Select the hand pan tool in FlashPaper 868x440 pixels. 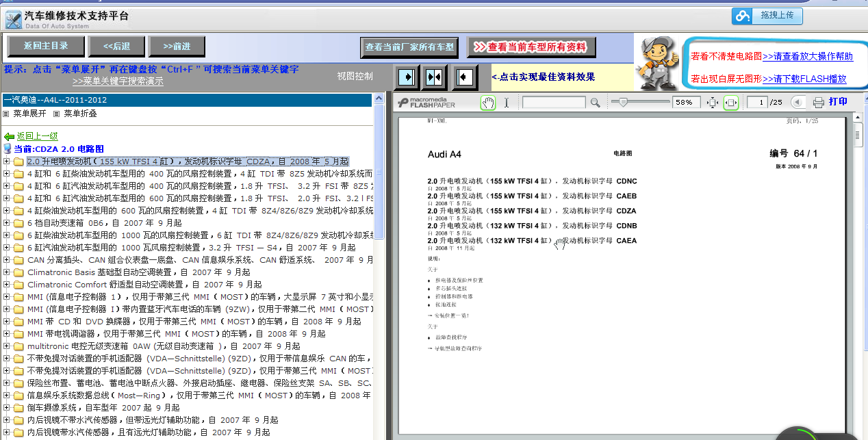pos(488,103)
